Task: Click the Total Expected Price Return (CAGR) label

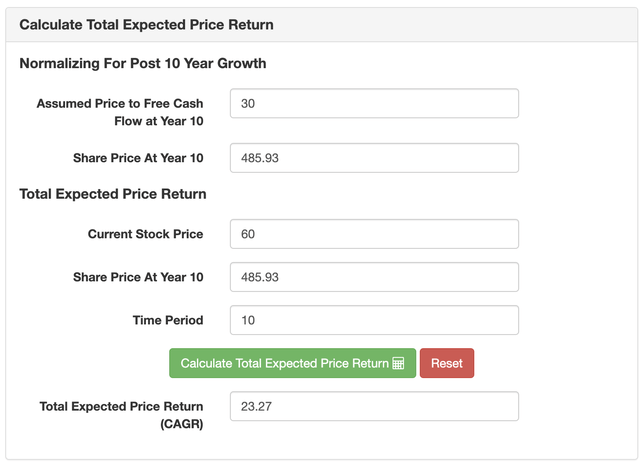Action: [x=121, y=415]
